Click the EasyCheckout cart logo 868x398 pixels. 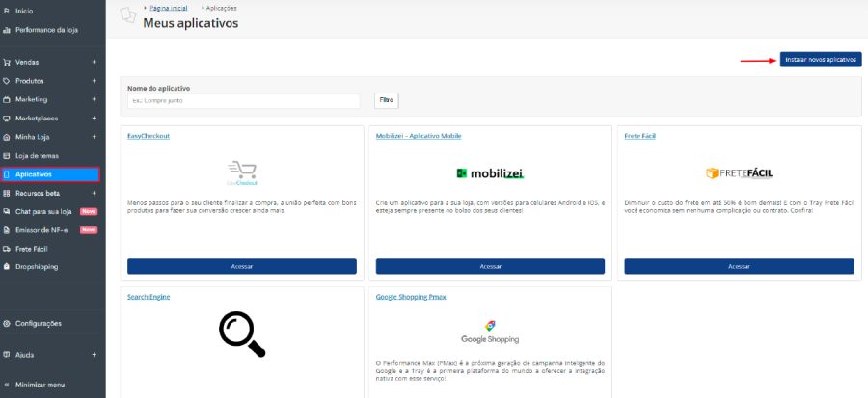click(242, 173)
